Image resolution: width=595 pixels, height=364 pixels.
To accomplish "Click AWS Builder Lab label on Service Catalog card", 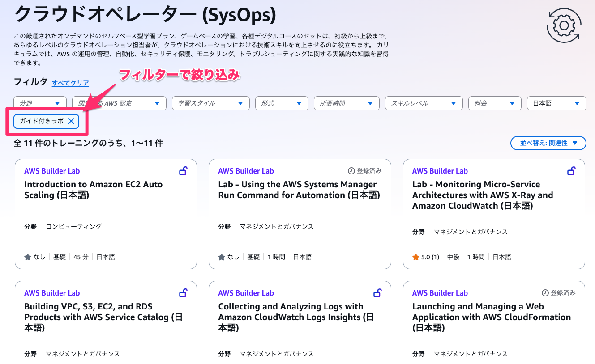I will tap(52, 293).
